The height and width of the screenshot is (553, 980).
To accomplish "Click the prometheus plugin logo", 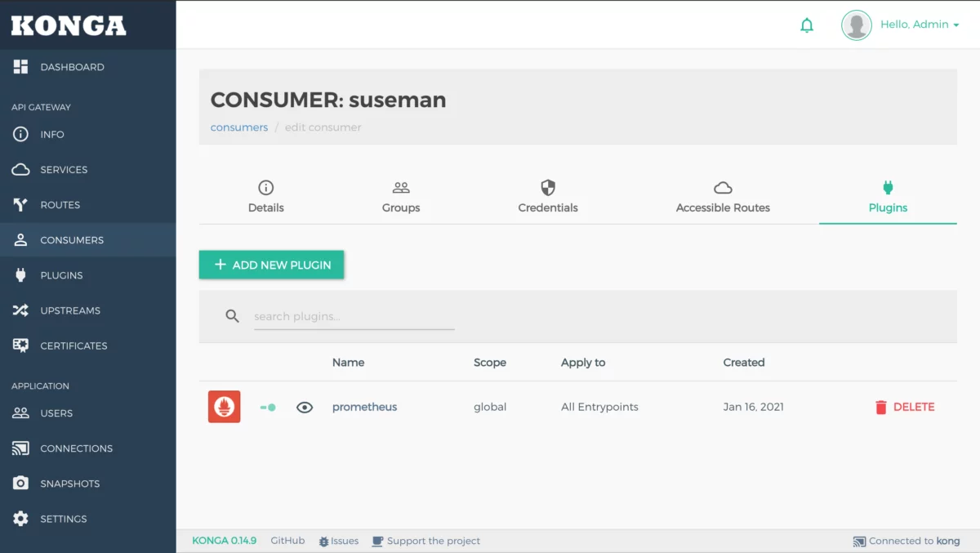I will 224,406.
